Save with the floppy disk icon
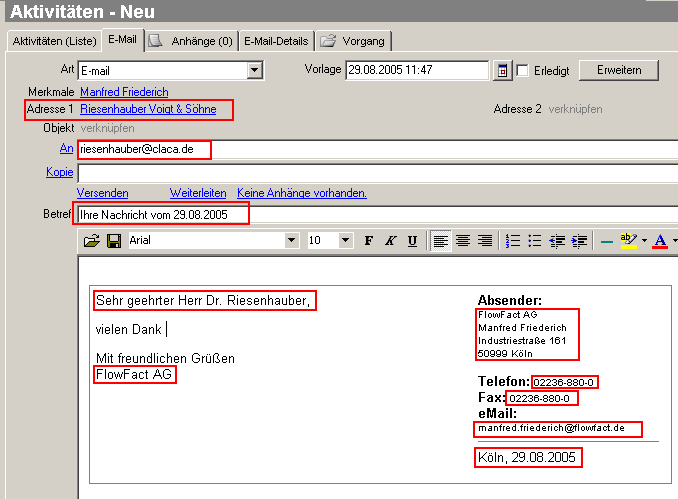 pos(114,240)
